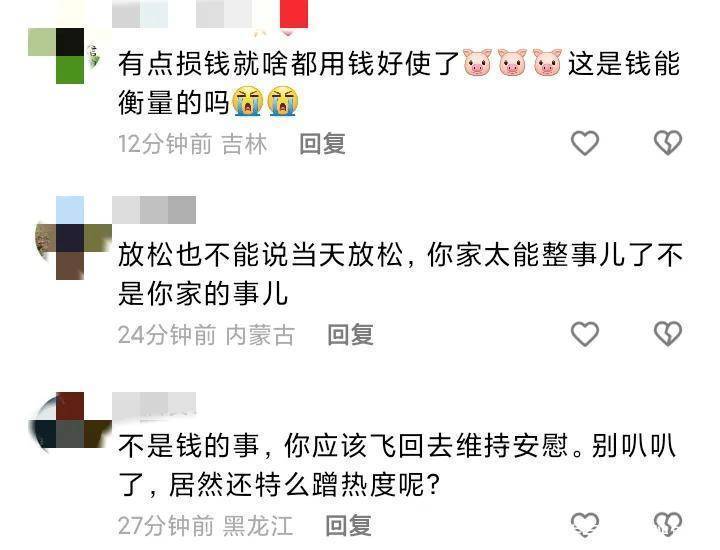The image size is (720, 550).
Task: Open username above 不是钱的事 comment
Action: click(154, 406)
